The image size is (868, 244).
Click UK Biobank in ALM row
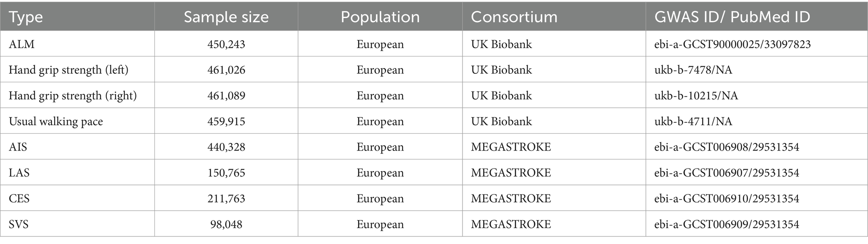click(x=502, y=44)
